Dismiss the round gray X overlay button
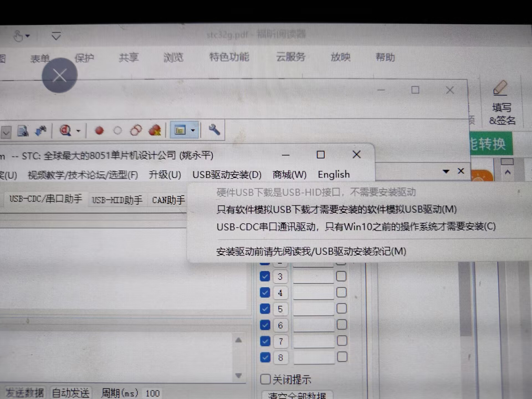Image resolution: width=532 pixels, height=399 pixels. pyautogui.click(x=60, y=75)
